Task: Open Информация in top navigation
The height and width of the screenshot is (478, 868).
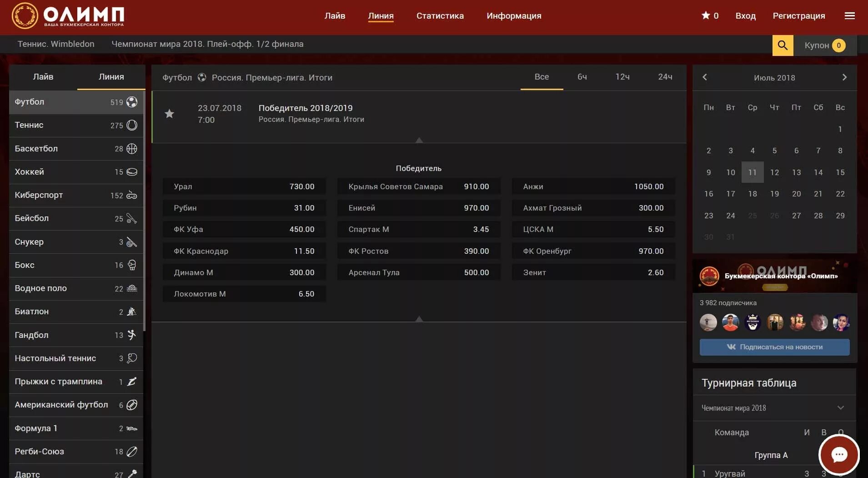Action: (514, 16)
